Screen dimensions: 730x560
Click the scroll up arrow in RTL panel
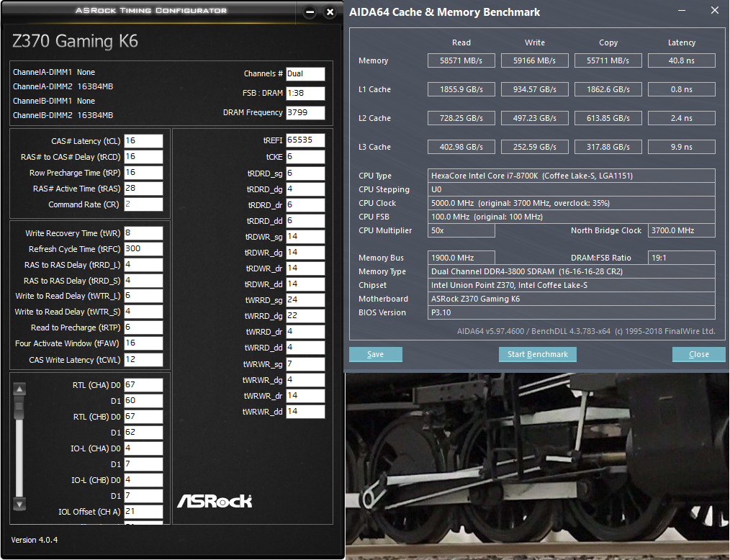(x=19, y=389)
